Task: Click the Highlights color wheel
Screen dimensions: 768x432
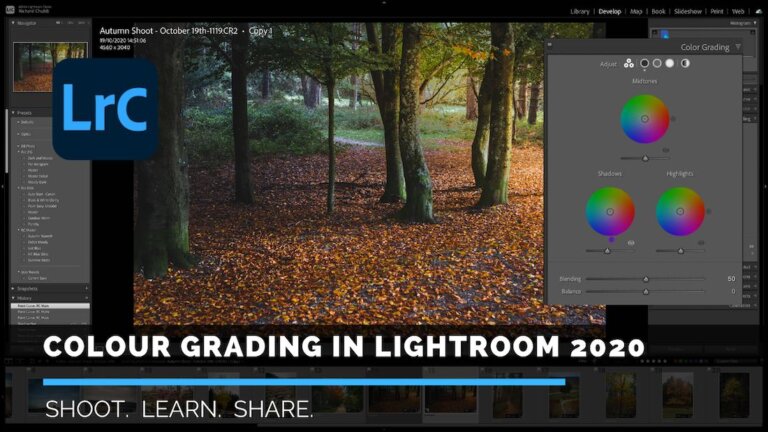Action: (x=680, y=212)
